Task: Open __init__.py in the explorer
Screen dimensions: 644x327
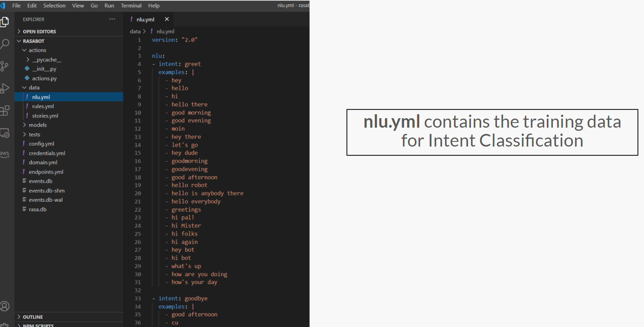Action: pos(69,69)
